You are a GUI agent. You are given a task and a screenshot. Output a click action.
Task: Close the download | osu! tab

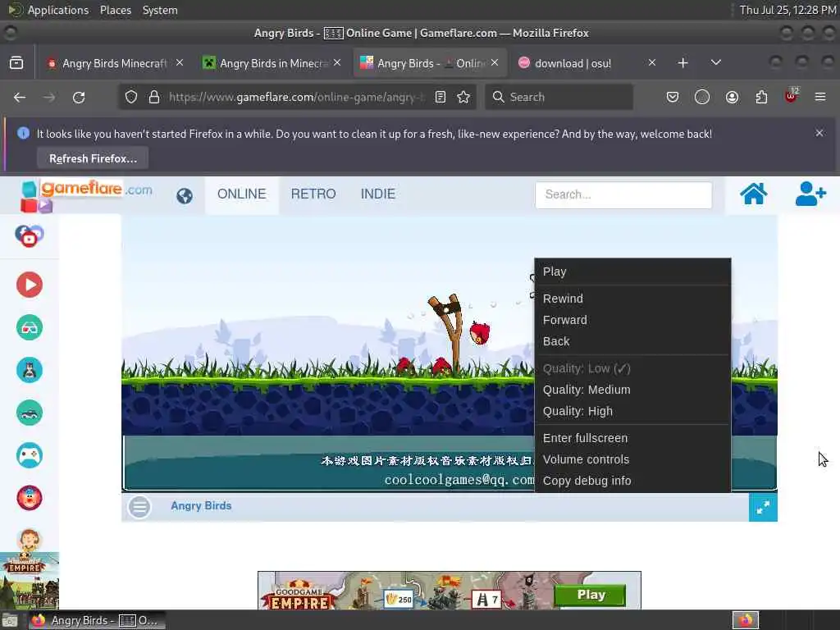pos(652,62)
